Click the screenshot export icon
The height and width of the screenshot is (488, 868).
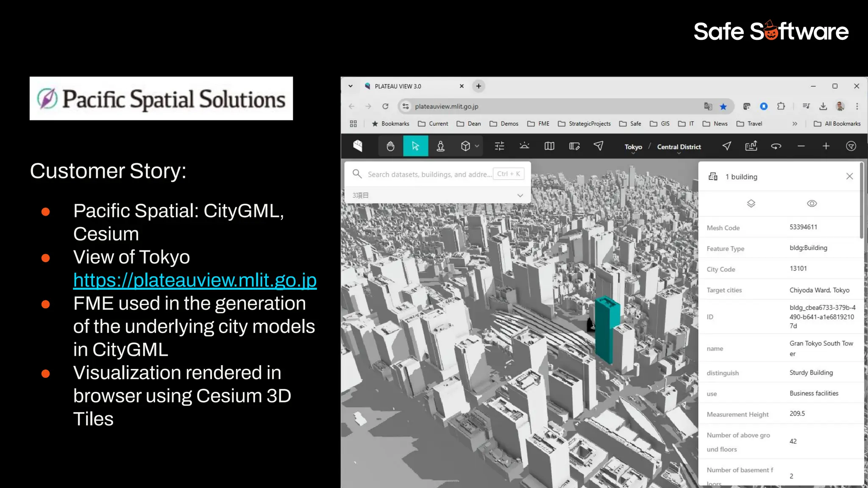pos(751,146)
